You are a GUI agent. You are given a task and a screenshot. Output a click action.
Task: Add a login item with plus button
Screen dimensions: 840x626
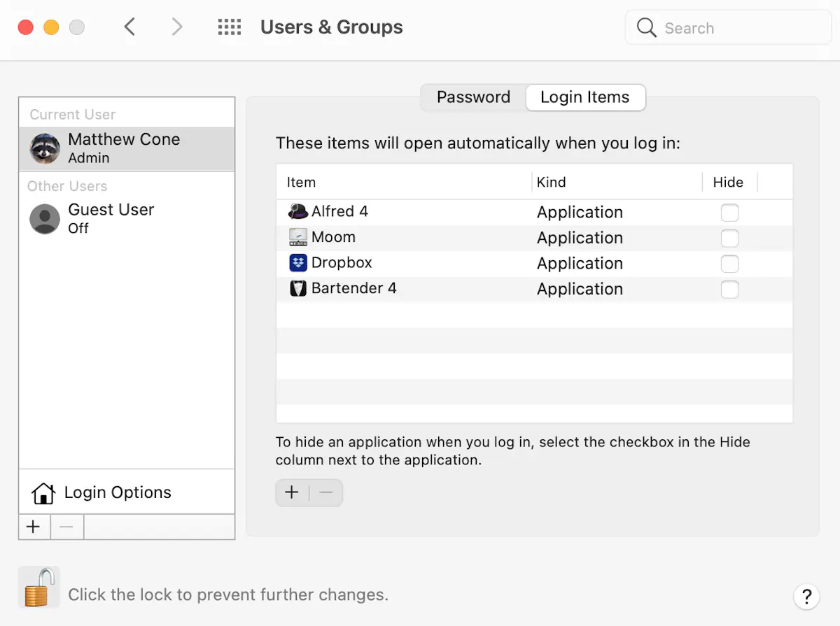coord(292,492)
